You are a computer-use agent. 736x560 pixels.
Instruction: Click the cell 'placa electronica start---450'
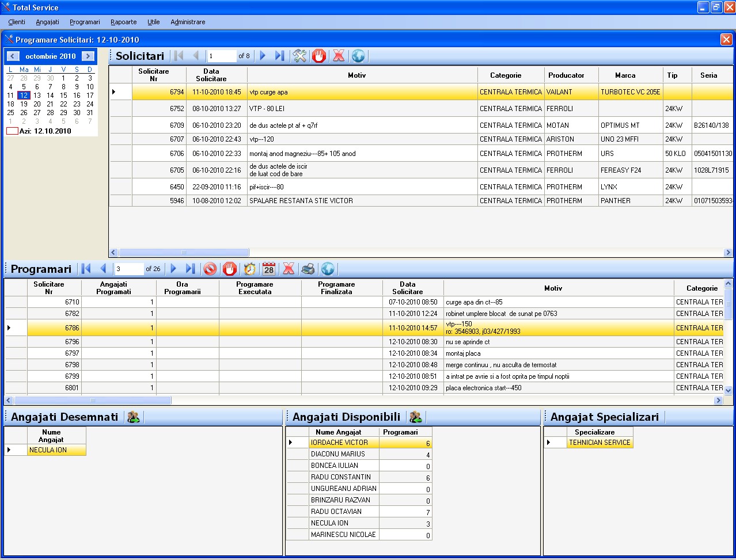pyautogui.click(x=559, y=388)
